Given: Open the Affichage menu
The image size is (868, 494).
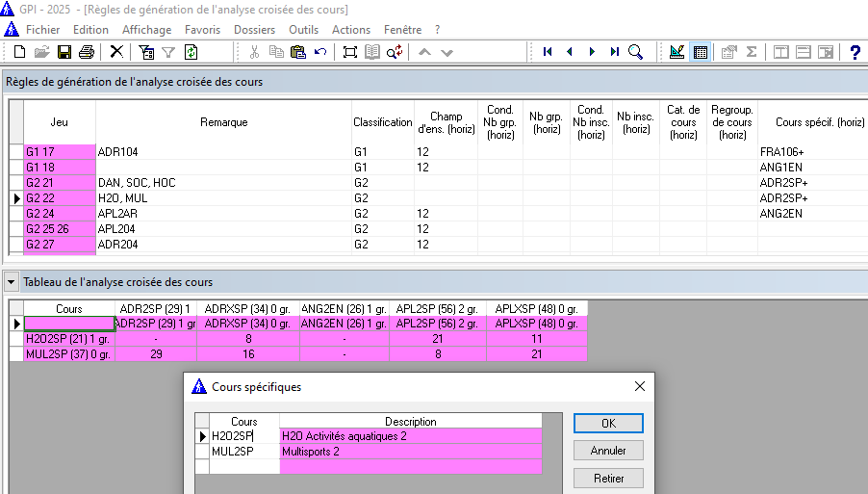Looking at the screenshot, I should click(x=146, y=30).
